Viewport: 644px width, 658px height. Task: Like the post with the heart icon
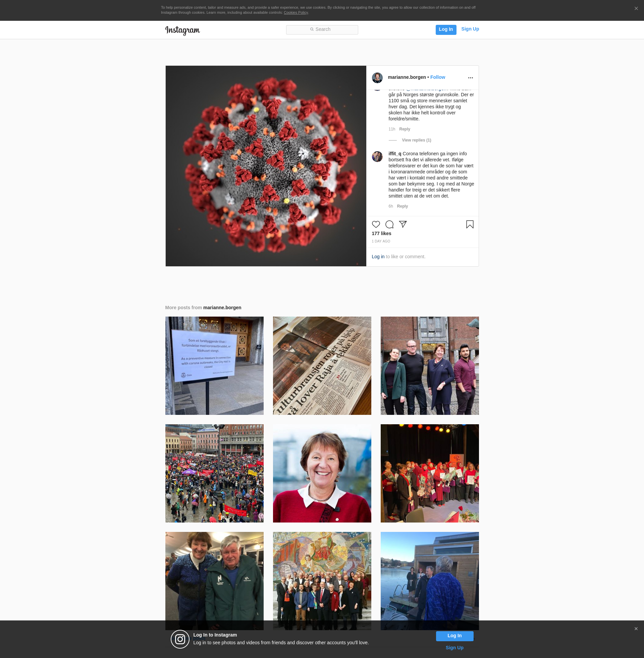pyautogui.click(x=376, y=224)
